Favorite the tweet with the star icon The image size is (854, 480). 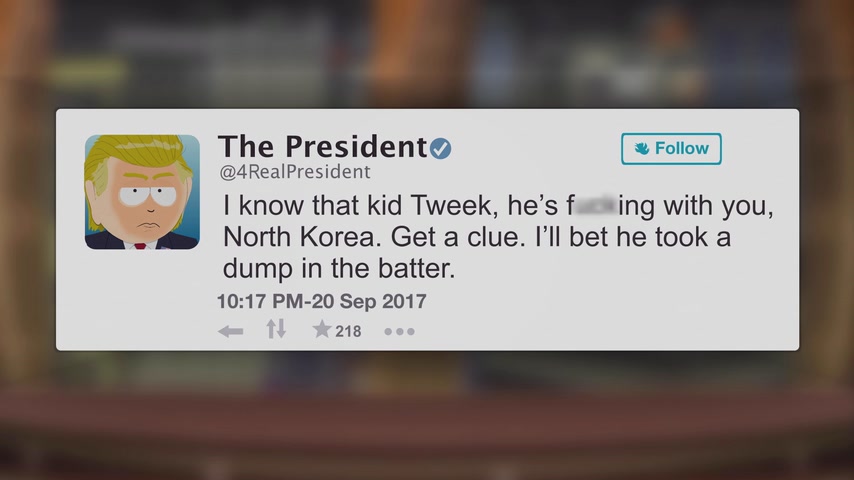(322, 329)
